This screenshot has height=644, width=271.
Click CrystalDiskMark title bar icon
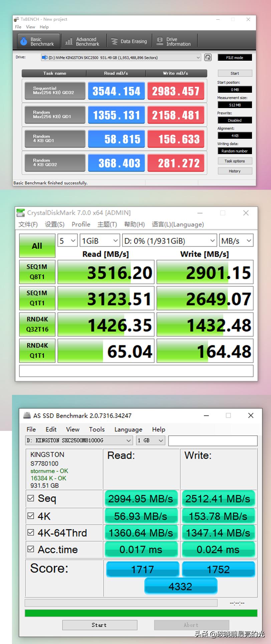click(x=21, y=213)
